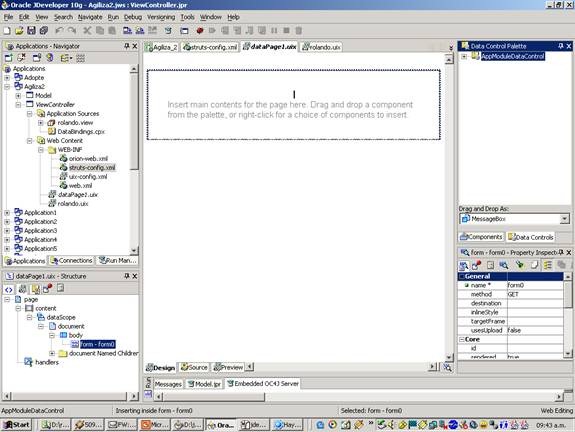Expand the Model project node

pos(18,96)
